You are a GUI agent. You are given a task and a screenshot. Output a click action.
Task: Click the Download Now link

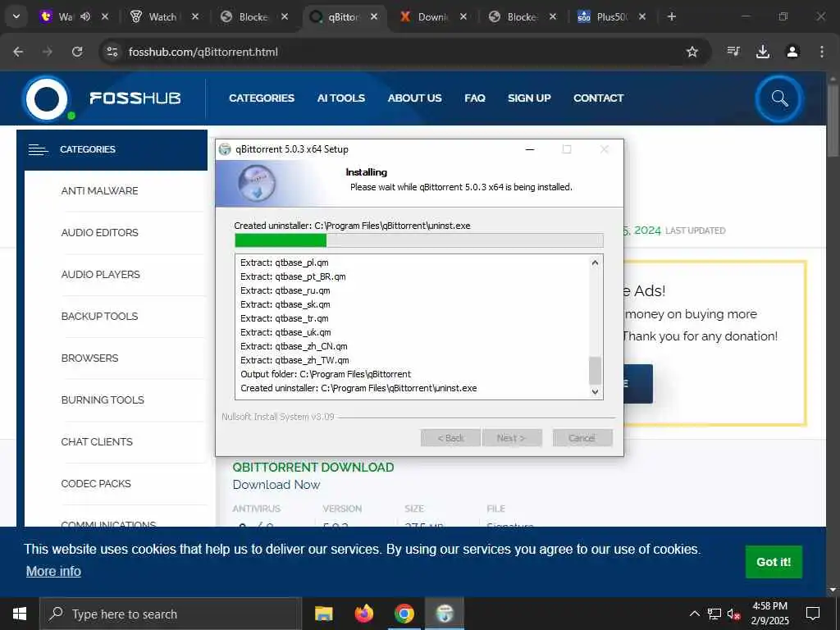[276, 485]
